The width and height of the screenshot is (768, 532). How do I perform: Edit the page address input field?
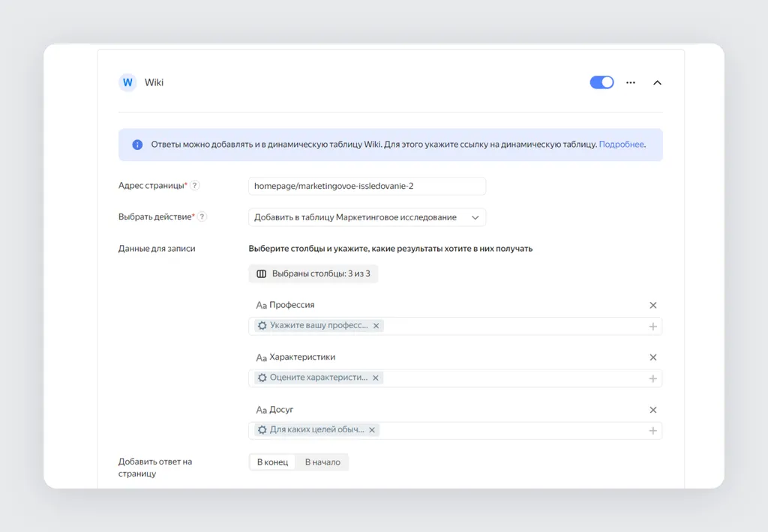coord(367,186)
